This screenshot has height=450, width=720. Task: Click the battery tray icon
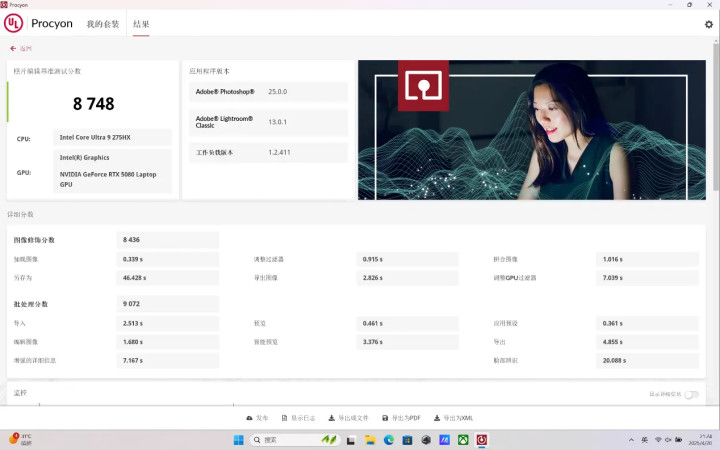679,440
